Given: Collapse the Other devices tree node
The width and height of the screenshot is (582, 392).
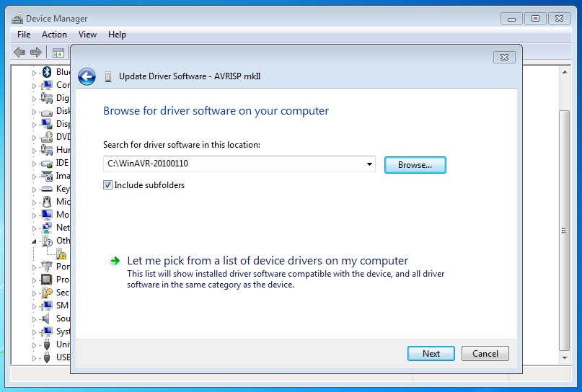Looking at the screenshot, I should [33, 241].
